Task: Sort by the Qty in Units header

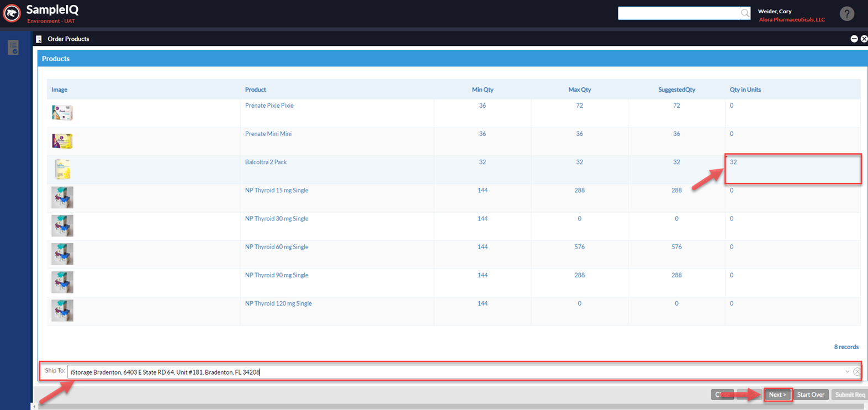Action: 745,90
